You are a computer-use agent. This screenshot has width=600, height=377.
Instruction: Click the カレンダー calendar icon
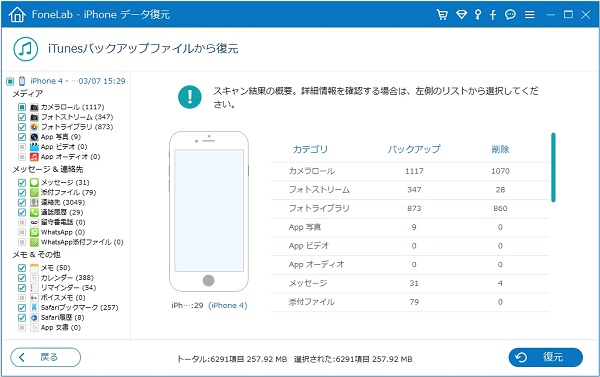click(34, 278)
